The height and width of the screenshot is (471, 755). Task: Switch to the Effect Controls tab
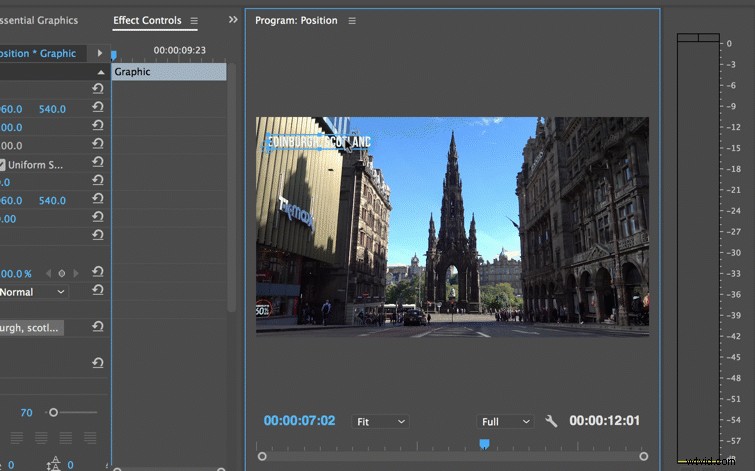point(147,20)
